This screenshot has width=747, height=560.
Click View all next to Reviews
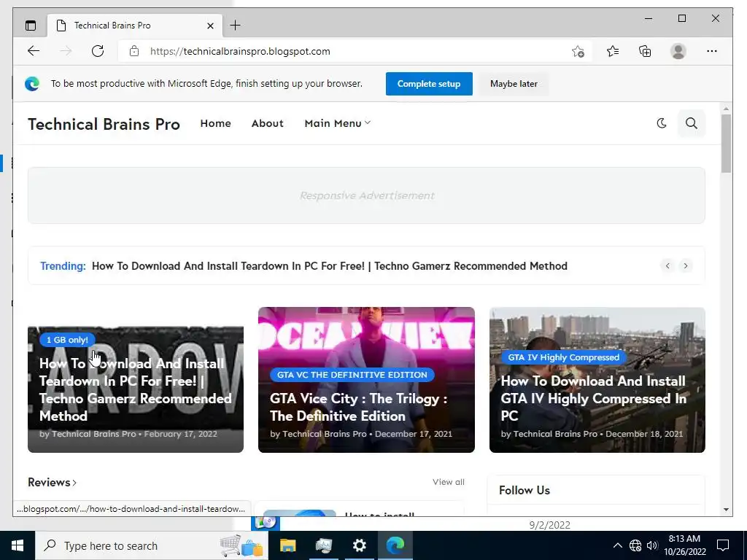point(449,482)
